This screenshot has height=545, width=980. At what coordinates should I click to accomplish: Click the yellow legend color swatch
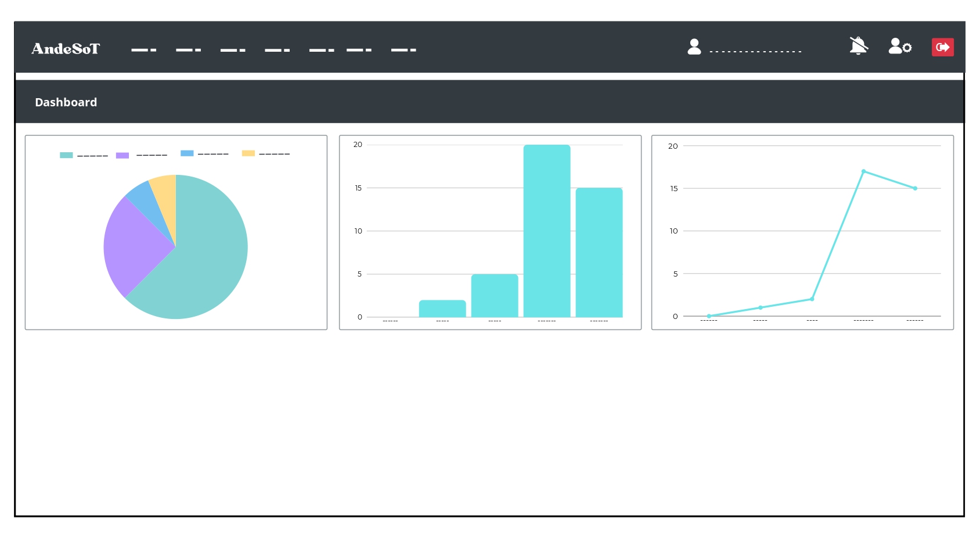[248, 153]
